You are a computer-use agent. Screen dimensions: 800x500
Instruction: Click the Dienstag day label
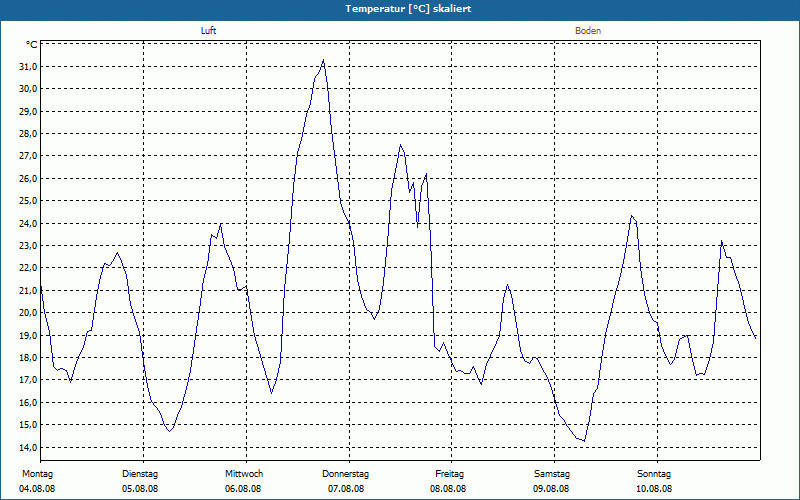click(x=140, y=474)
